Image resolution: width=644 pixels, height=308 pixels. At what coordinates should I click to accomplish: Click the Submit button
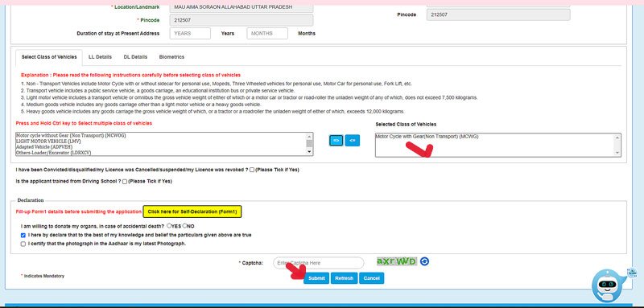tap(316, 278)
